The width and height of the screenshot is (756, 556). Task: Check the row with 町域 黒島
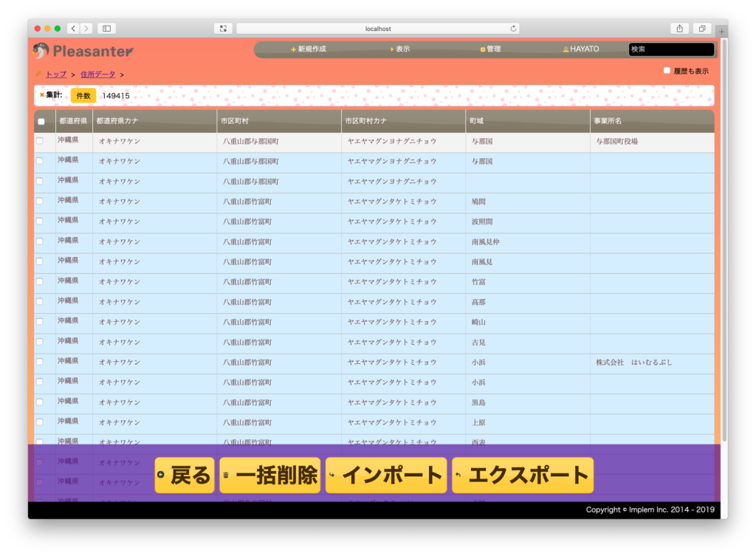click(40, 402)
